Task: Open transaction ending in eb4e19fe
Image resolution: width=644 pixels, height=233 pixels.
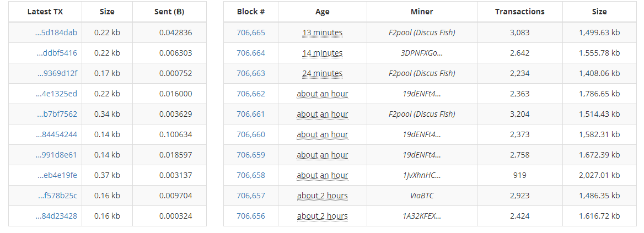Action: pos(57,175)
